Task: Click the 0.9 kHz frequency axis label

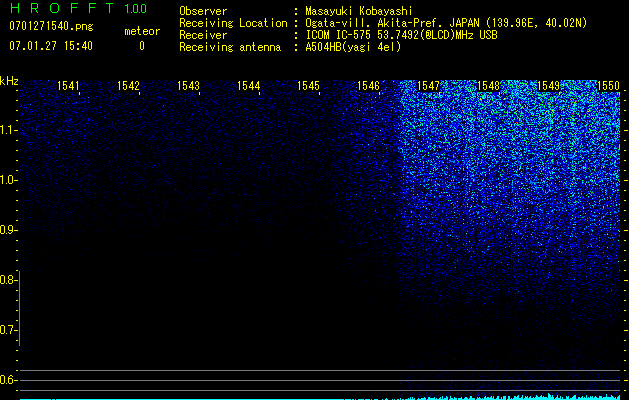Action: pos(7,230)
